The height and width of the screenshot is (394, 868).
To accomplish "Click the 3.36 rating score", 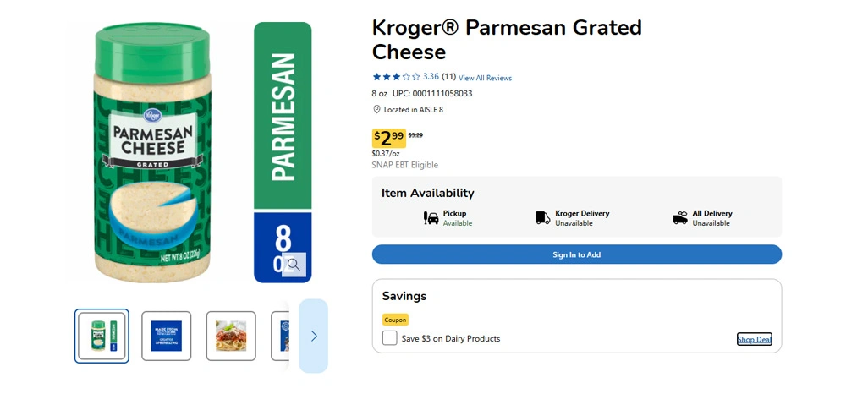I will 431,77.
